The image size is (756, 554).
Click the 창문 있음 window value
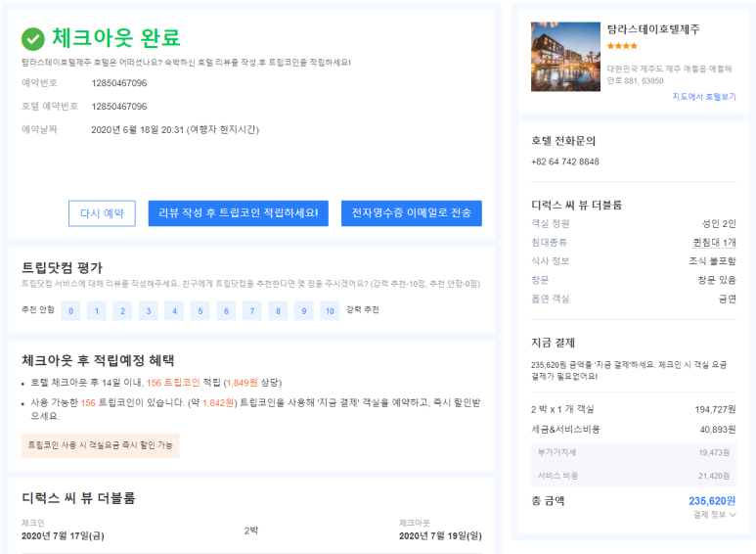[x=717, y=280]
